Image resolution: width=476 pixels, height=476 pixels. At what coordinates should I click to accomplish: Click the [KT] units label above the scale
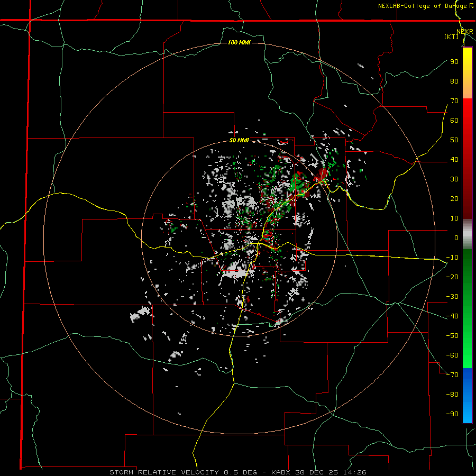(451, 36)
